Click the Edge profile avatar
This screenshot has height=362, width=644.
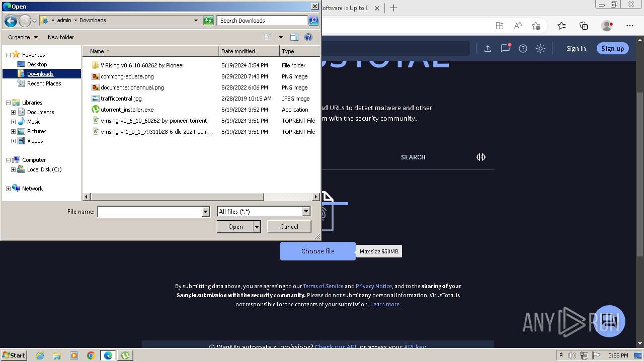tap(607, 26)
